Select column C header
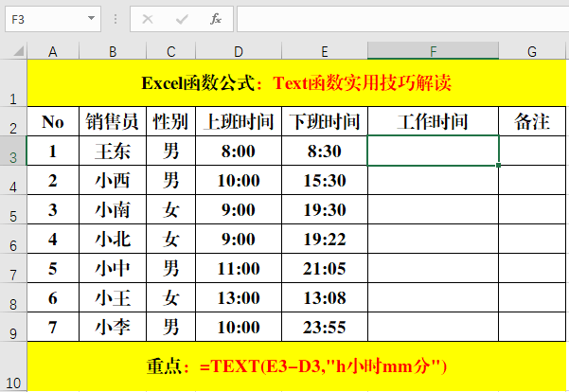Screen dimensions: 569x392 pos(171,51)
